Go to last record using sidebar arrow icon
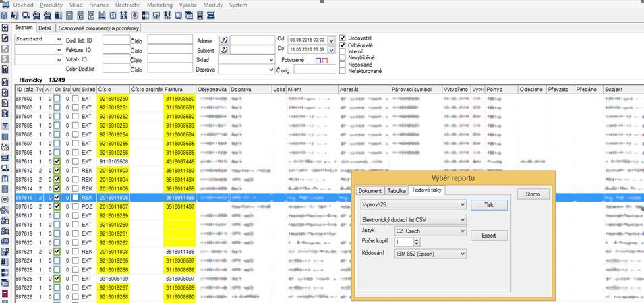 pyautogui.click(x=5, y=114)
